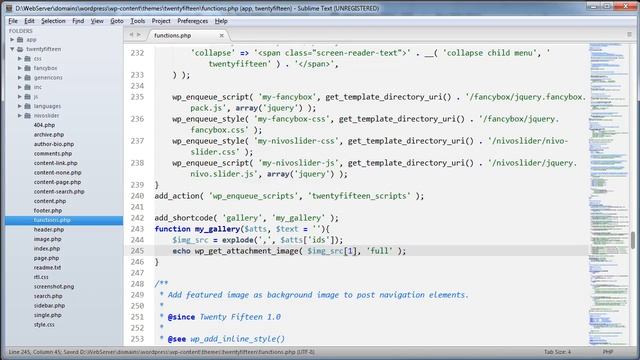Image resolution: width=640 pixels, height=360 pixels.
Task: Open readme.txt in the sidebar
Action: click(47, 267)
